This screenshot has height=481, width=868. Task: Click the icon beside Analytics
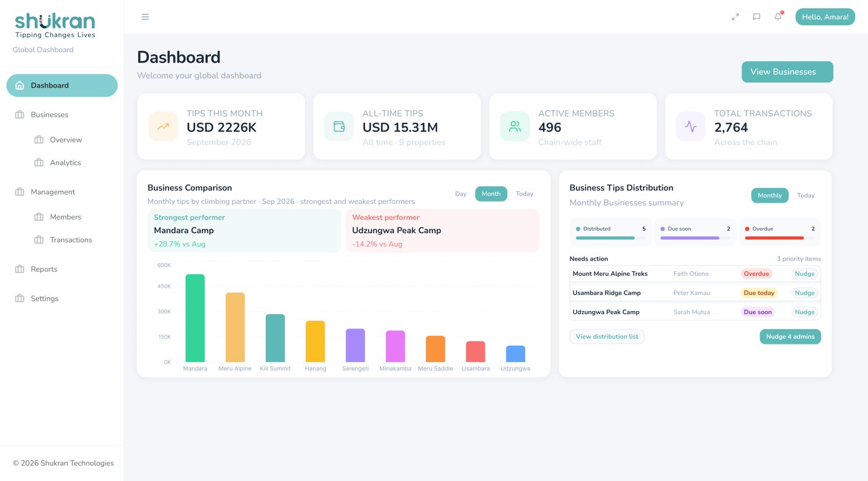tap(39, 162)
